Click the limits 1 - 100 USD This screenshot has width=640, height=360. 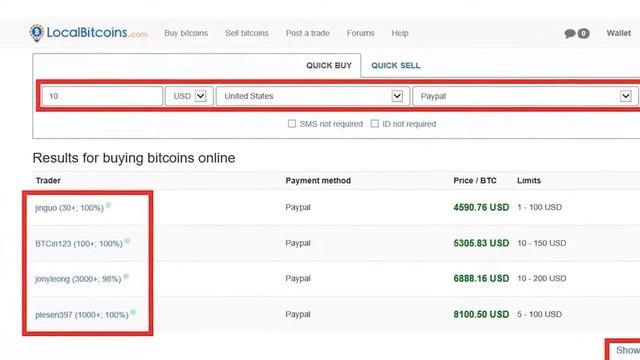(x=539, y=207)
